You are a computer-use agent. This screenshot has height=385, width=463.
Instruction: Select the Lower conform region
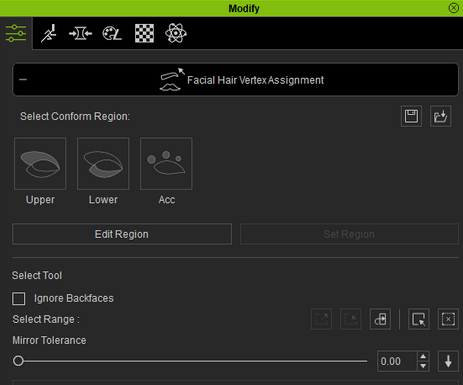click(x=103, y=164)
